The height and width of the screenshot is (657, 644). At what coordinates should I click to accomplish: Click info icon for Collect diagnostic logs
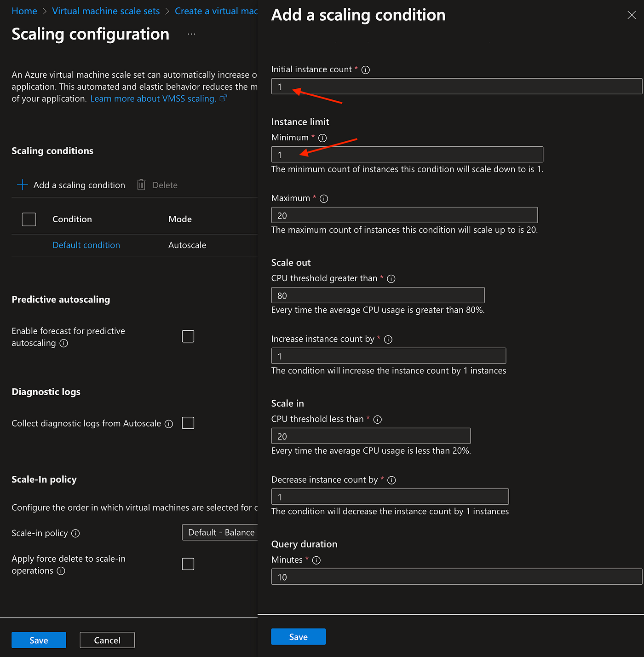[169, 424]
